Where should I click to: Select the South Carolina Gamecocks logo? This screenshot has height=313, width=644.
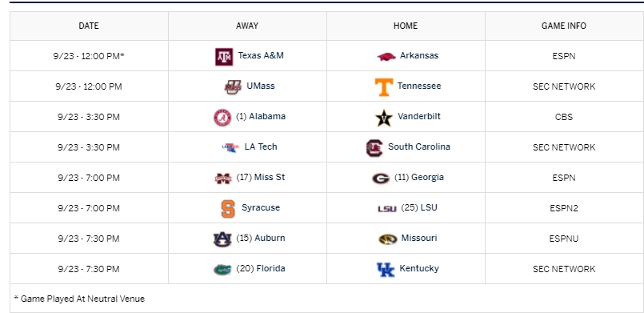pyautogui.click(x=374, y=148)
